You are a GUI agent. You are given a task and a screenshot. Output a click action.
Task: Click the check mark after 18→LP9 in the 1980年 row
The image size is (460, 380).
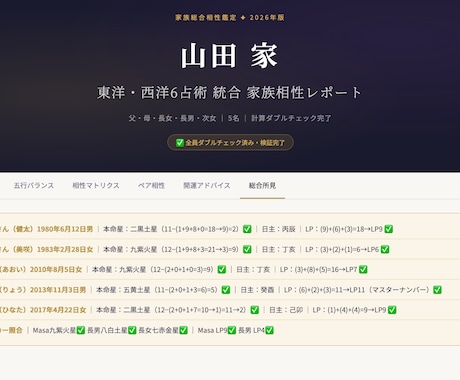(x=388, y=229)
